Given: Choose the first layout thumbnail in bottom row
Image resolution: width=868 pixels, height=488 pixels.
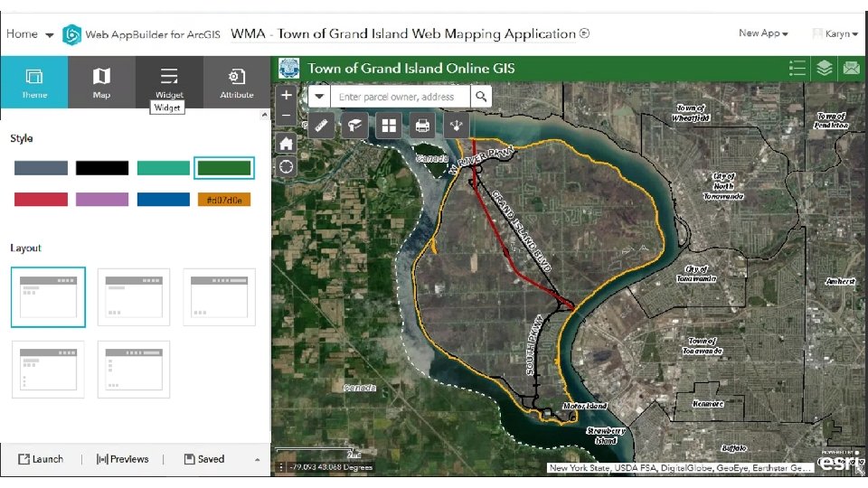Looking at the screenshot, I should 48,369.
